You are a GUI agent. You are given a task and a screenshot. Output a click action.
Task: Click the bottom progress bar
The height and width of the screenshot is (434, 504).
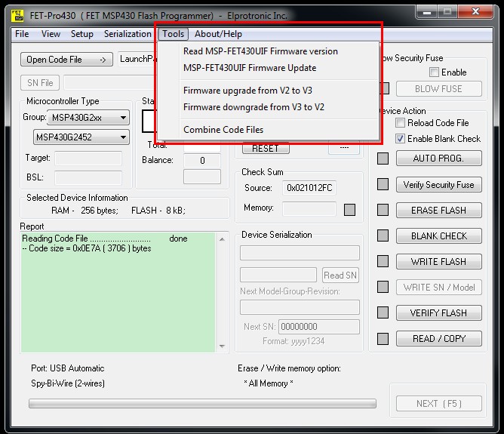point(202,404)
